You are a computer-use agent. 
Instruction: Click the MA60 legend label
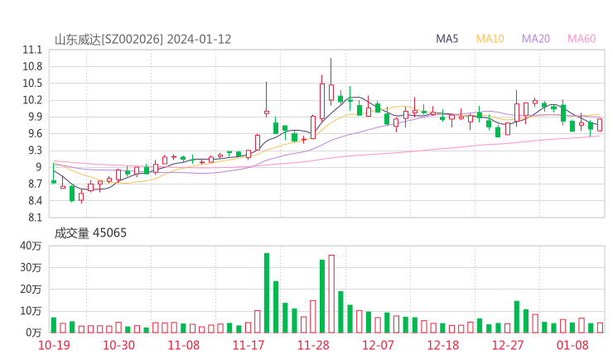tap(582, 39)
